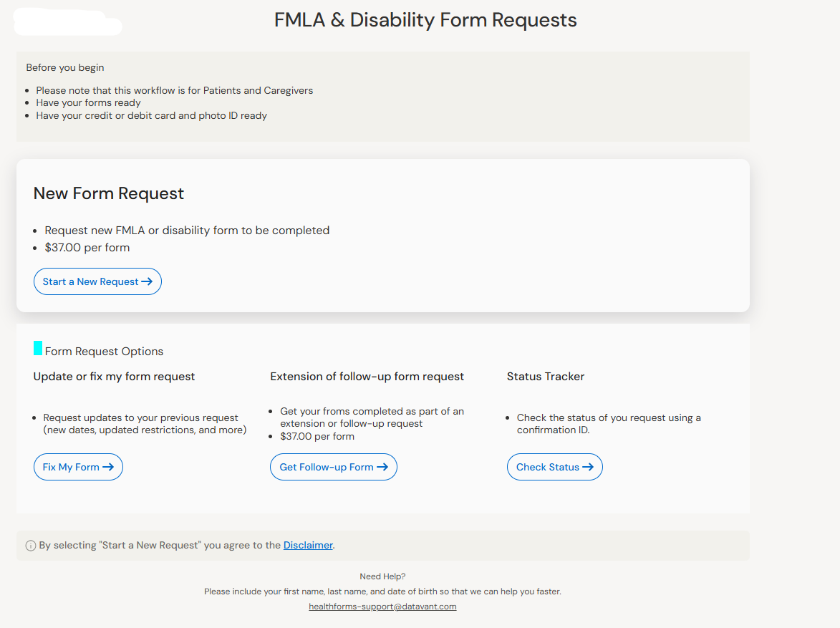Click the New Form Request heading
This screenshot has height=628, width=840.
click(109, 193)
